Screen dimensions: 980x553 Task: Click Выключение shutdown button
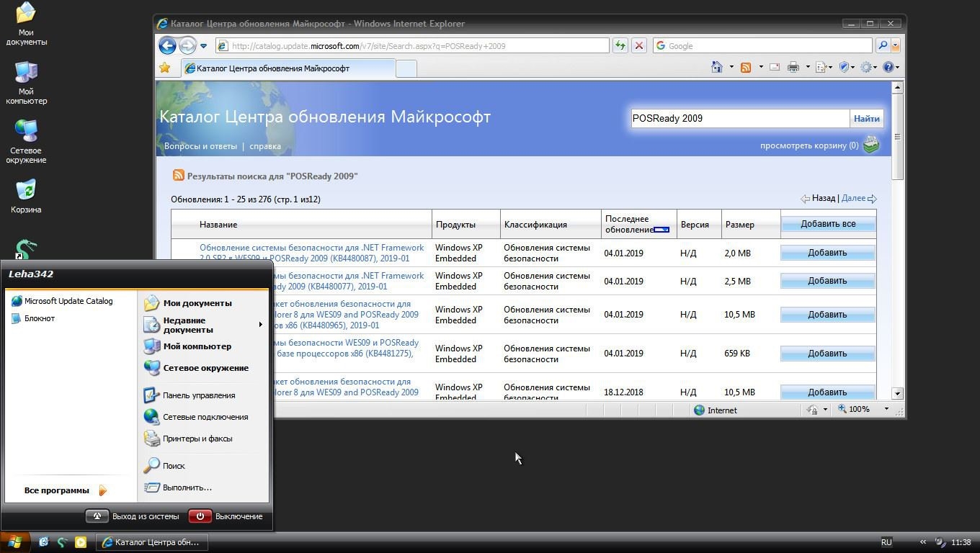click(226, 516)
